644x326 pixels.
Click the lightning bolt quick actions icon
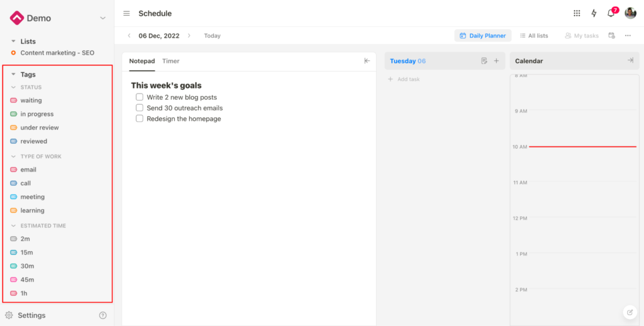point(594,13)
